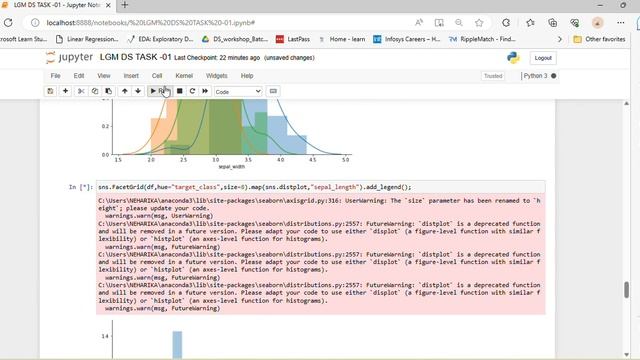The height and width of the screenshot is (360, 640).
Task: Click the sns.FacetGrid code cell input
Action: coord(320,187)
